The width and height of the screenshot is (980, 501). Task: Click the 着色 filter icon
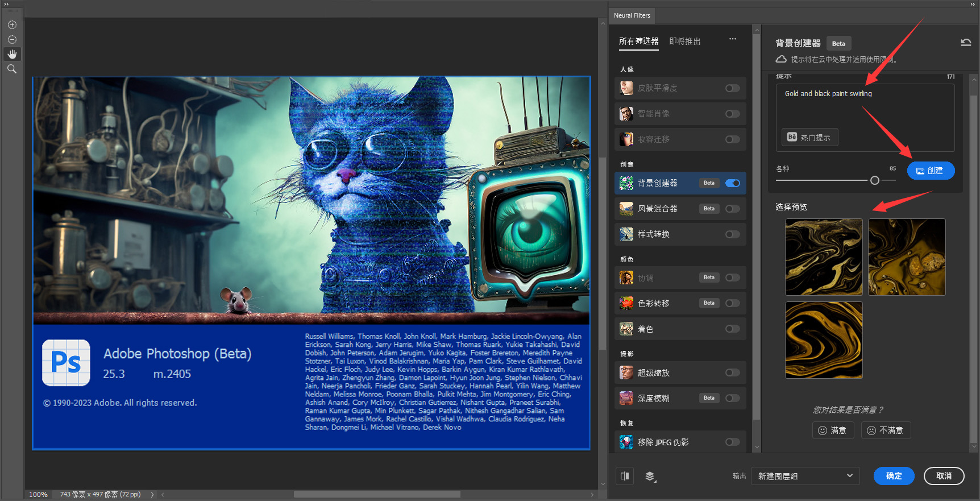click(x=626, y=329)
